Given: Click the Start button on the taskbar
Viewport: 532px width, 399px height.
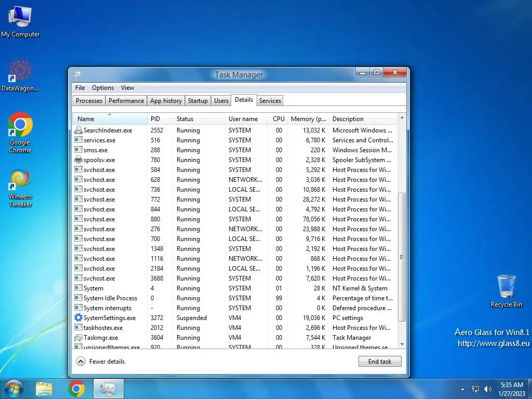Looking at the screenshot, I should (14, 389).
